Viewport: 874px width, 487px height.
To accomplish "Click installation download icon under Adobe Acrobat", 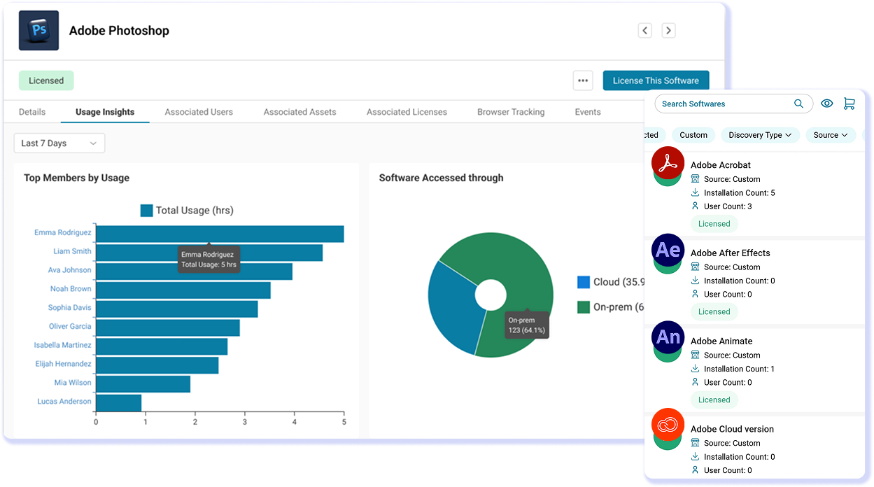I will pyautogui.click(x=695, y=192).
